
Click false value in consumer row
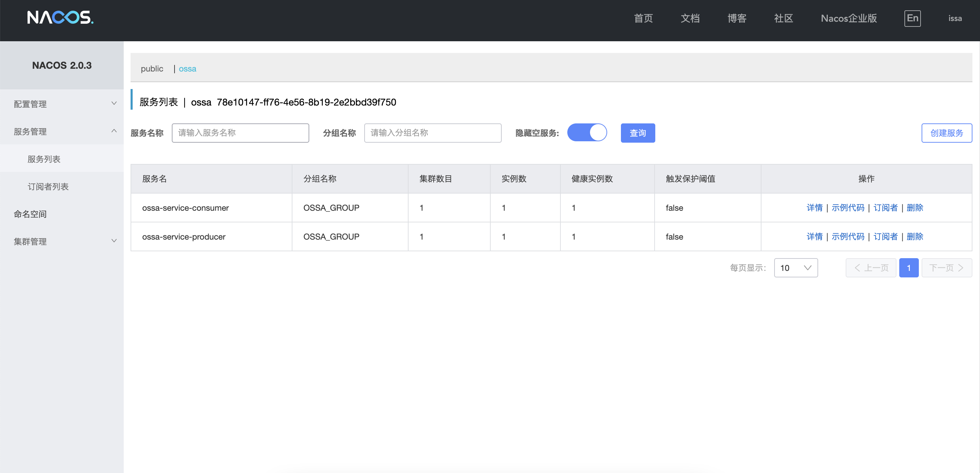pos(674,208)
